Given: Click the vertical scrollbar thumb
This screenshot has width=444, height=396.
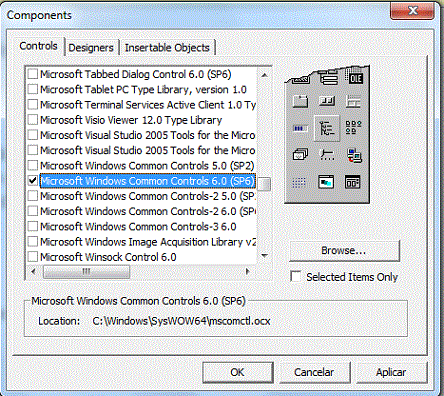Looking at the screenshot, I should [x=264, y=184].
